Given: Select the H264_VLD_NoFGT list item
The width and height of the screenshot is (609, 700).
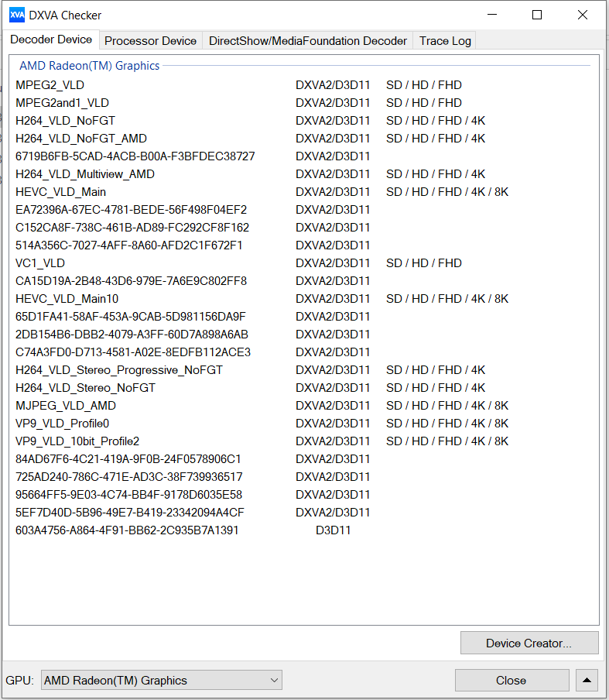Looking at the screenshot, I should 66,121.
